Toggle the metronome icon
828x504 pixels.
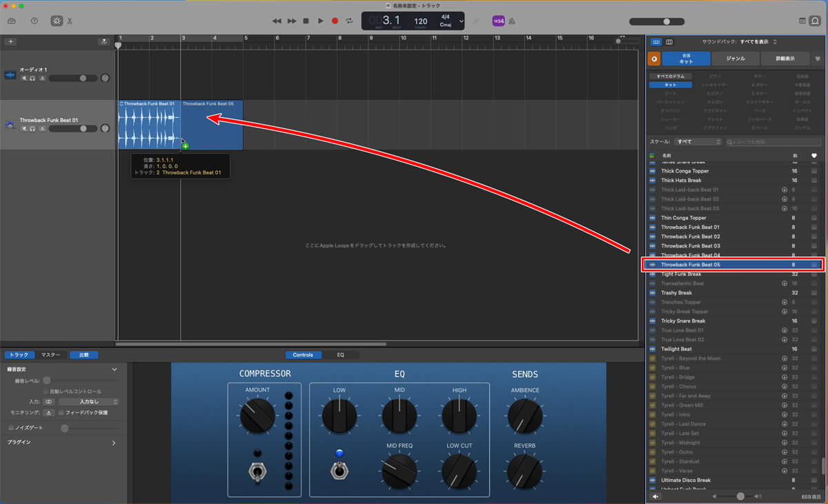[x=513, y=21]
